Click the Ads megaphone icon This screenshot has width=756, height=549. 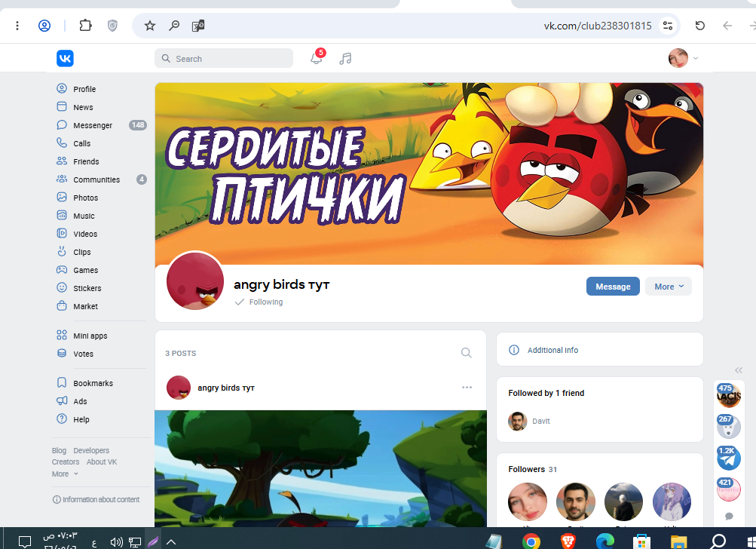pos(62,401)
